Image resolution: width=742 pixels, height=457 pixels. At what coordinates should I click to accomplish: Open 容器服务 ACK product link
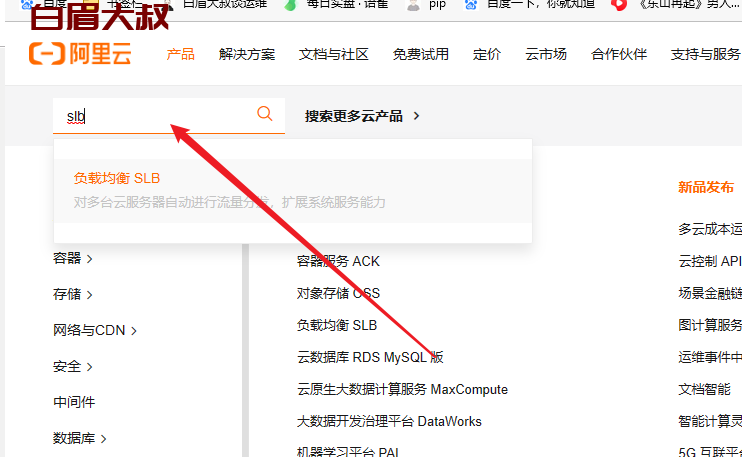click(338, 261)
